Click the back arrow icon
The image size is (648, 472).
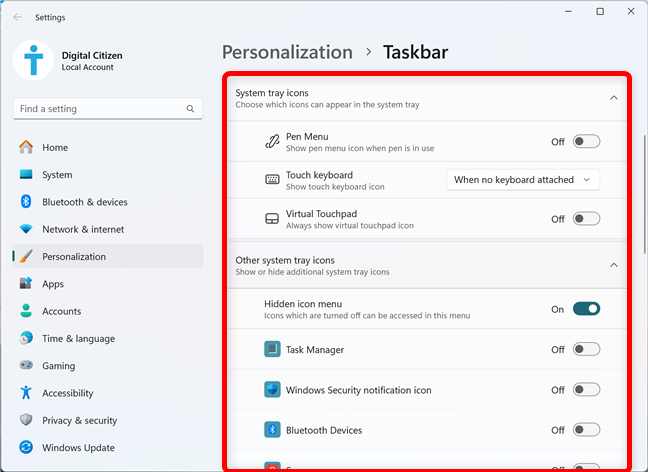pyautogui.click(x=17, y=17)
